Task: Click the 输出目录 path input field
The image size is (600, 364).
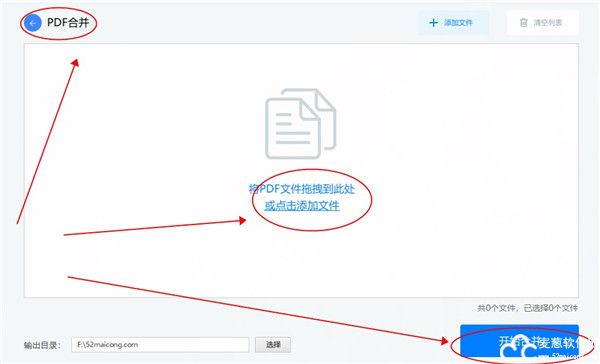Action: coord(160,344)
